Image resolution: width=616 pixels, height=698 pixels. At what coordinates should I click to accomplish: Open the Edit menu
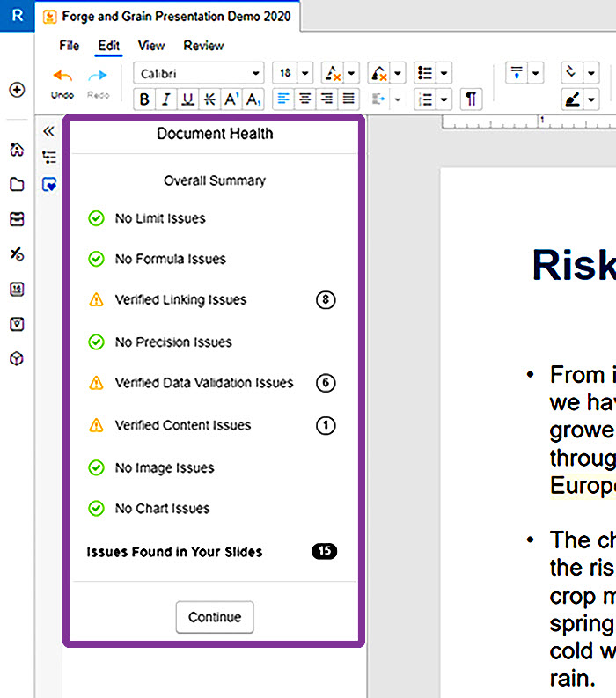point(108,46)
